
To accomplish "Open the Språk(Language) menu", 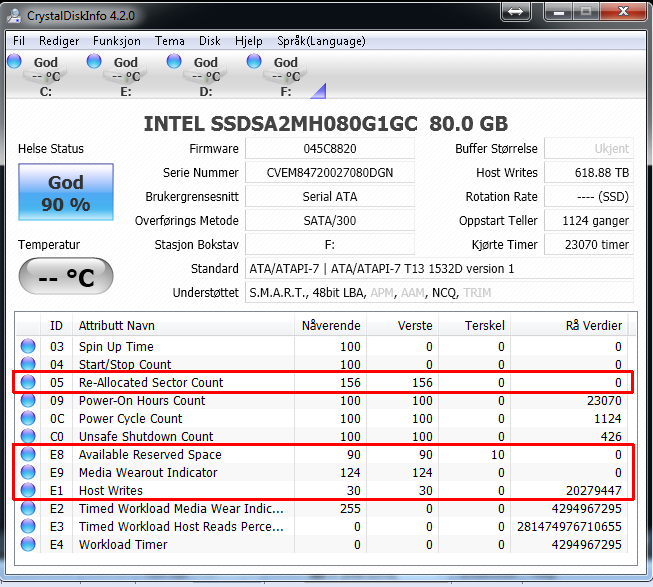I will 321,41.
